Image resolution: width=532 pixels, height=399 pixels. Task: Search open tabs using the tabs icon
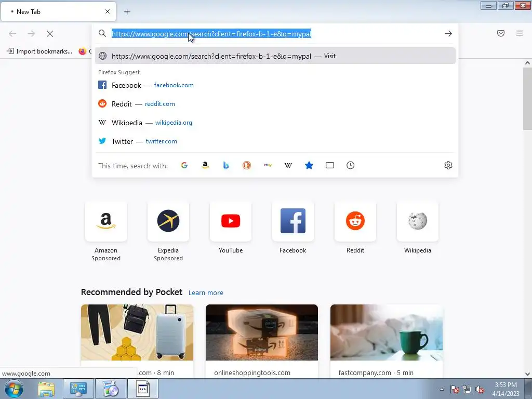tap(330, 165)
